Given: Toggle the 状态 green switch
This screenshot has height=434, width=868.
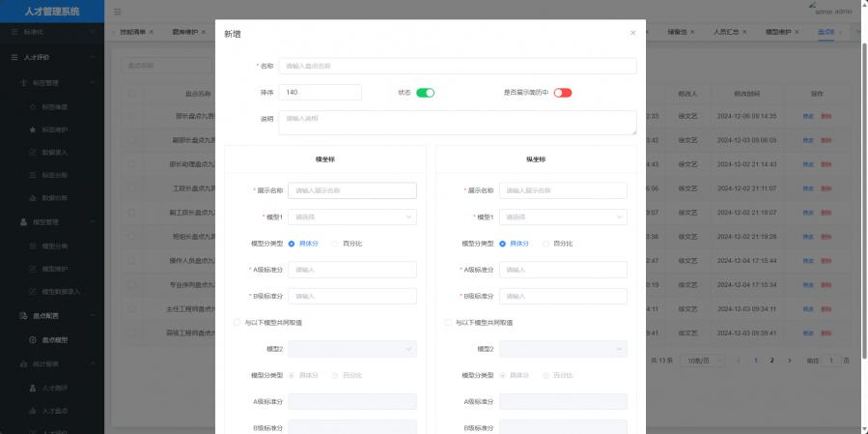Looking at the screenshot, I should (425, 93).
